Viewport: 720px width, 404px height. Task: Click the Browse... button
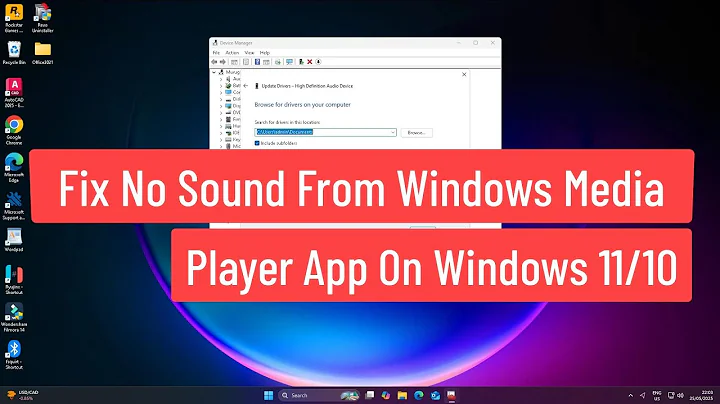click(x=416, y=133)
